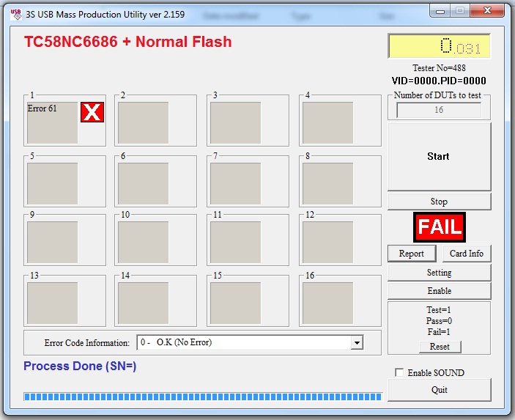
Task: Click the red X error icon in slot 1
Action: (92, 112)
